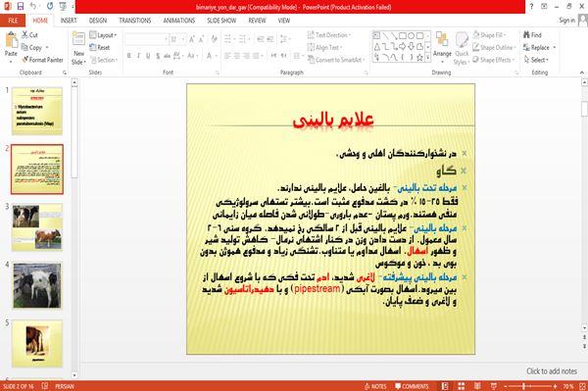Increase the font size
The image size is (588, 391).
pos(192,39)
